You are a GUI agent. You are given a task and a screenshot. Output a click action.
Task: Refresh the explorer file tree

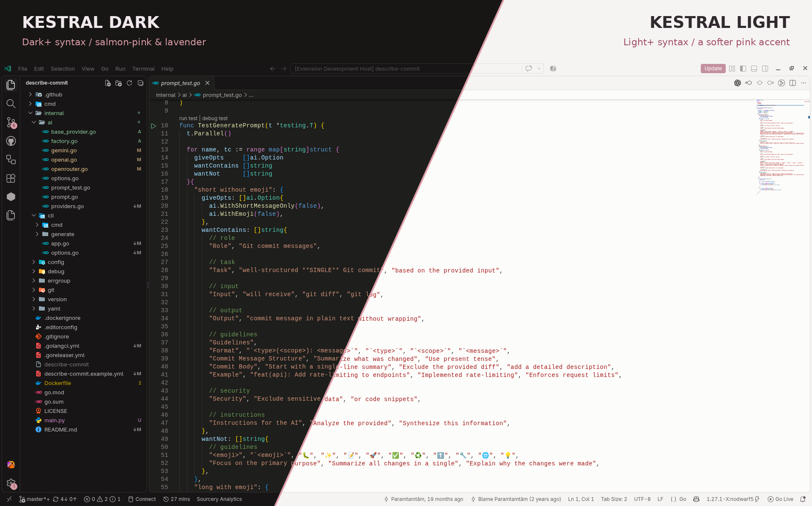pyautogui.click(x=129, y=83)
